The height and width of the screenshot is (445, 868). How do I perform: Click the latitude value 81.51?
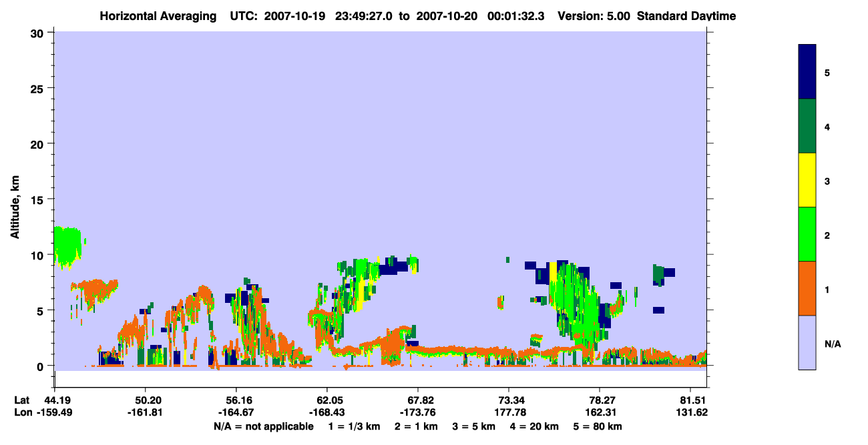[x=693, y=400]
